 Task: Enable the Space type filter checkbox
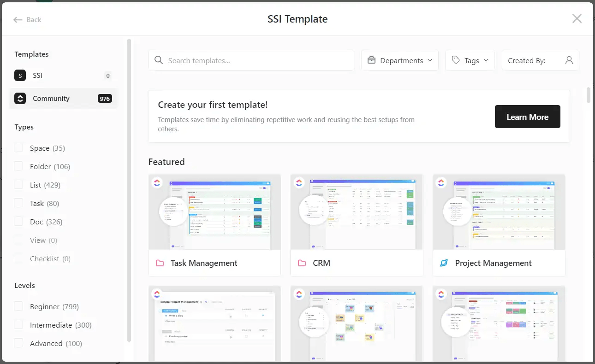18,147
